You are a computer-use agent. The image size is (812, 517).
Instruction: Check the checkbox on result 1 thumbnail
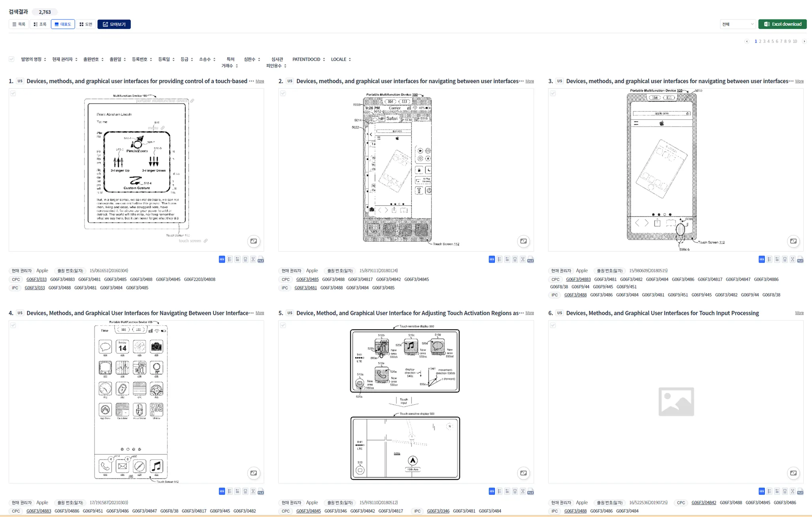[x=13, y=93]
